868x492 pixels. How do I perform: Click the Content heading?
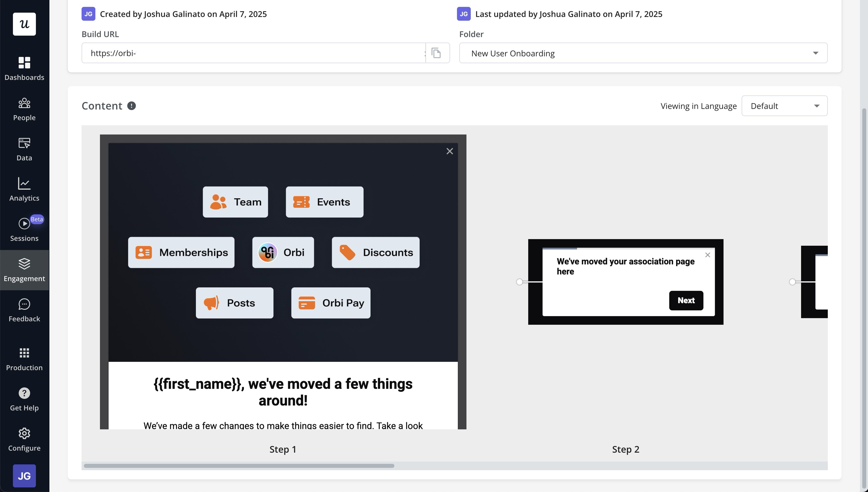(x=102, y=106)
